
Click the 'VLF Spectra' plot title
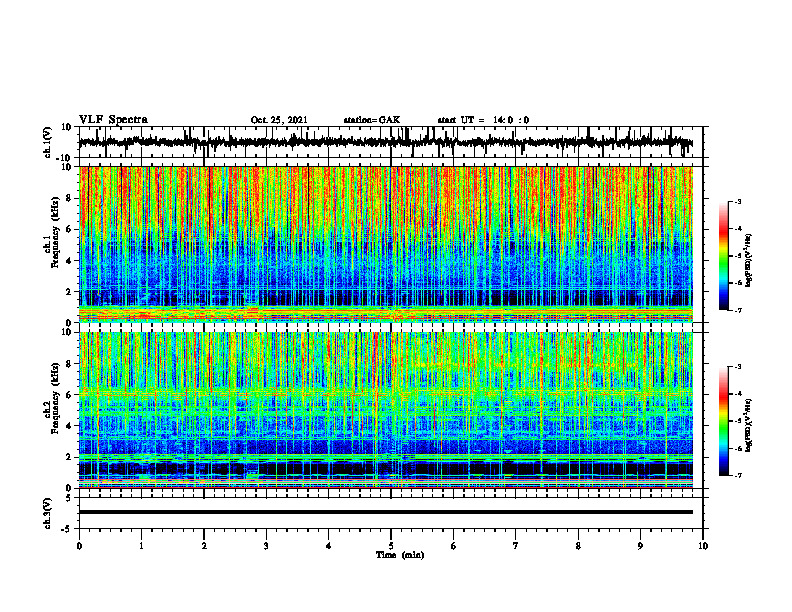pos(113,119)
